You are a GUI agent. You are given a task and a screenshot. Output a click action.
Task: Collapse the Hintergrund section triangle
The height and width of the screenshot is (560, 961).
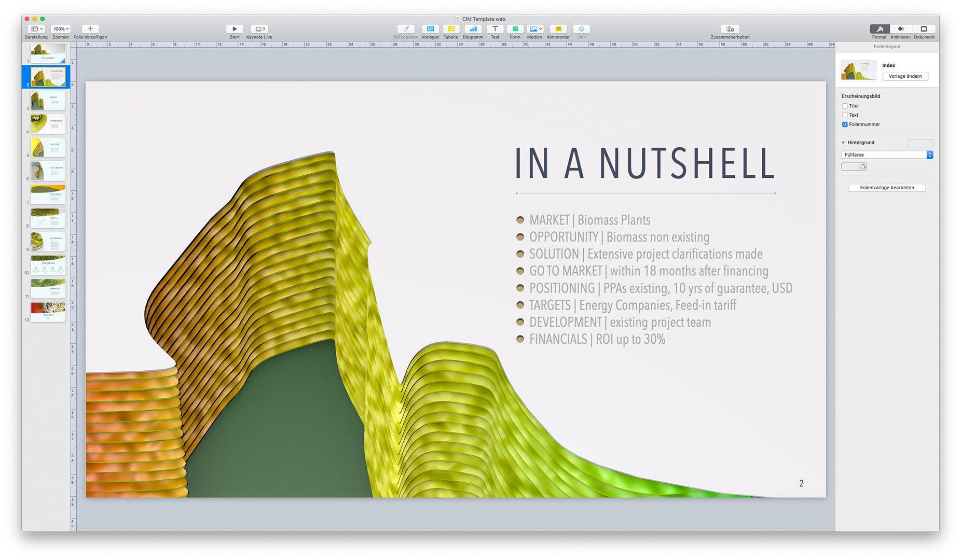pyautogui.click(x=843, y=143)
